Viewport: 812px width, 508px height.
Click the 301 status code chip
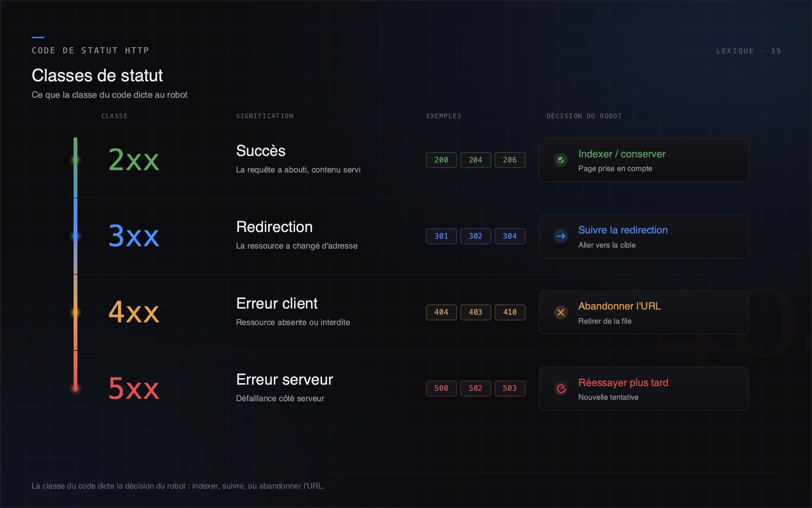pos(441,236)
